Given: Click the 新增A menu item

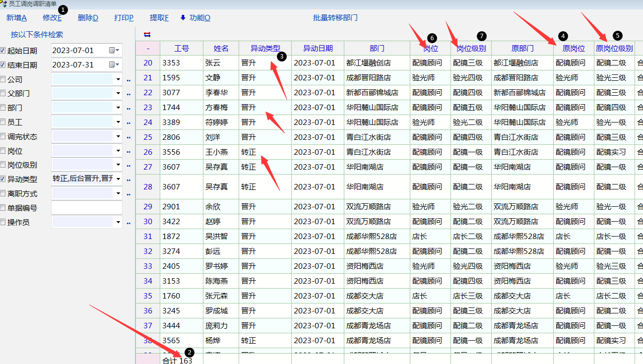Looking at the screenshot, I should pyautogui.click(x=16, y=18).
